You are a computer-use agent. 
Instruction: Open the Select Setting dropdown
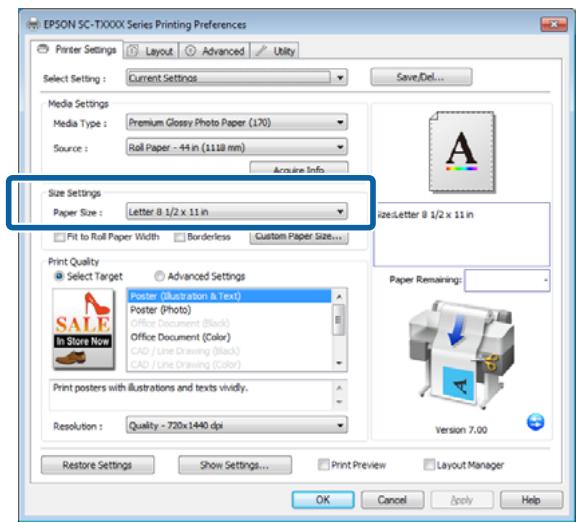tap(237, 78)
